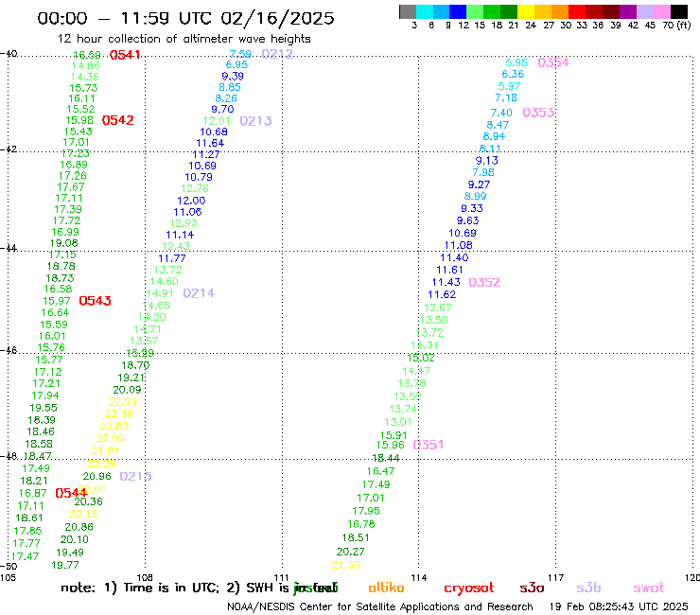Click the pink time label 0354
Image resolution: width=700 pixels, height=615 pixels.
click(x=553, y=62)
